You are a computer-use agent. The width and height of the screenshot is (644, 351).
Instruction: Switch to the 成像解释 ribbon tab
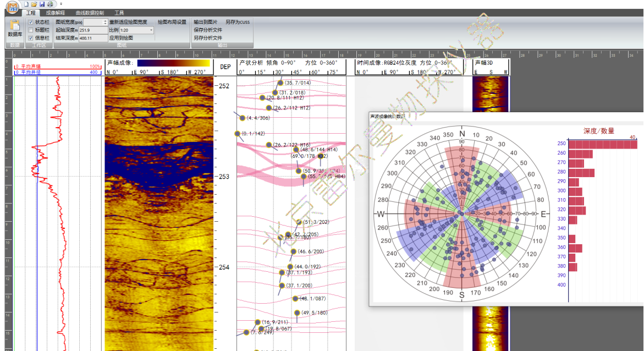[55, 12]
